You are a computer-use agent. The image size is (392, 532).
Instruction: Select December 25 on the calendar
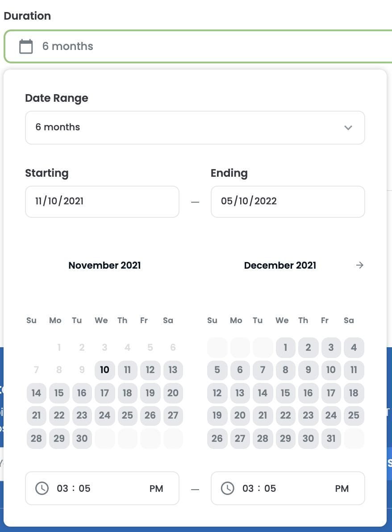(x=354, y=415)
